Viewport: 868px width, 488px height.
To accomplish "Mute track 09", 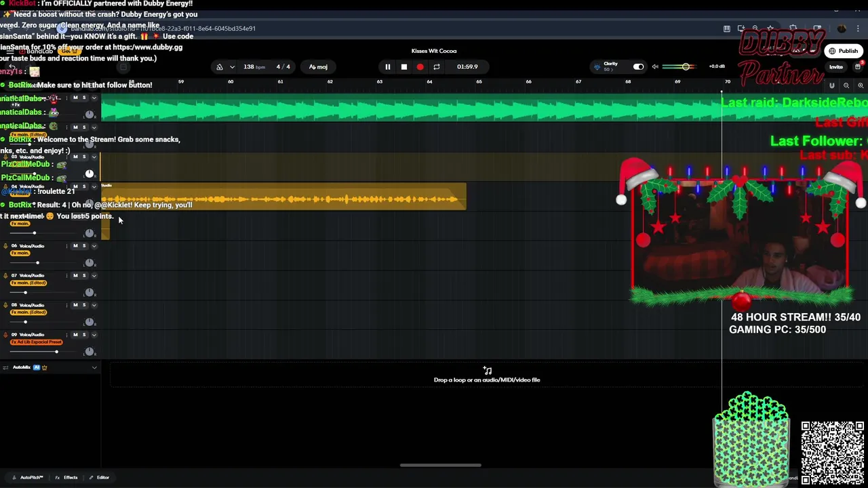I will [x=75, y=335].
